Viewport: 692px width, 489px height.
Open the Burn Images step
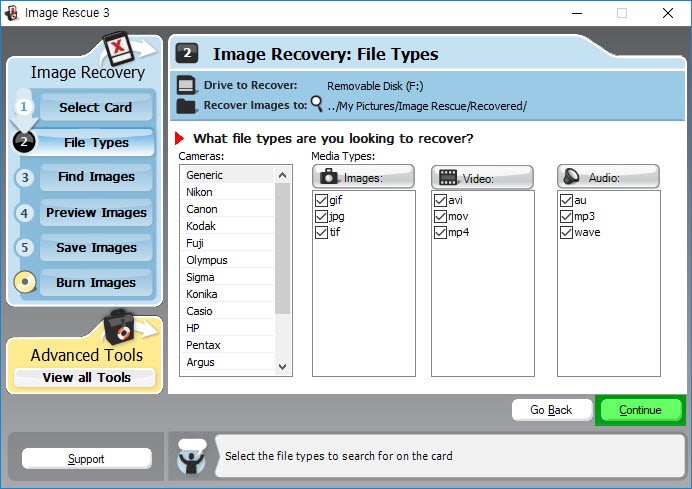pos(96,282)
